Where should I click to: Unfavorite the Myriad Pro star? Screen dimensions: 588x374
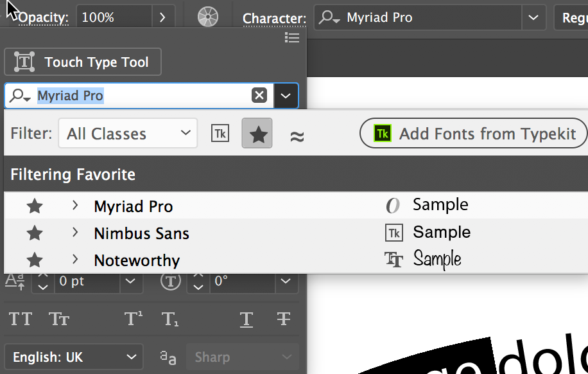pyautogui.click(x=35, y=206)
